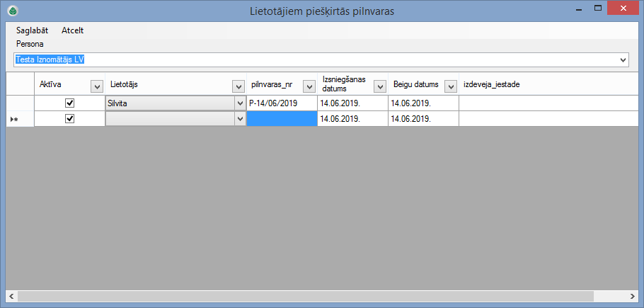Toggle the Aktīva checkbox in the new row
Screen dimensions: 644x308
click(x=70, y=119)
